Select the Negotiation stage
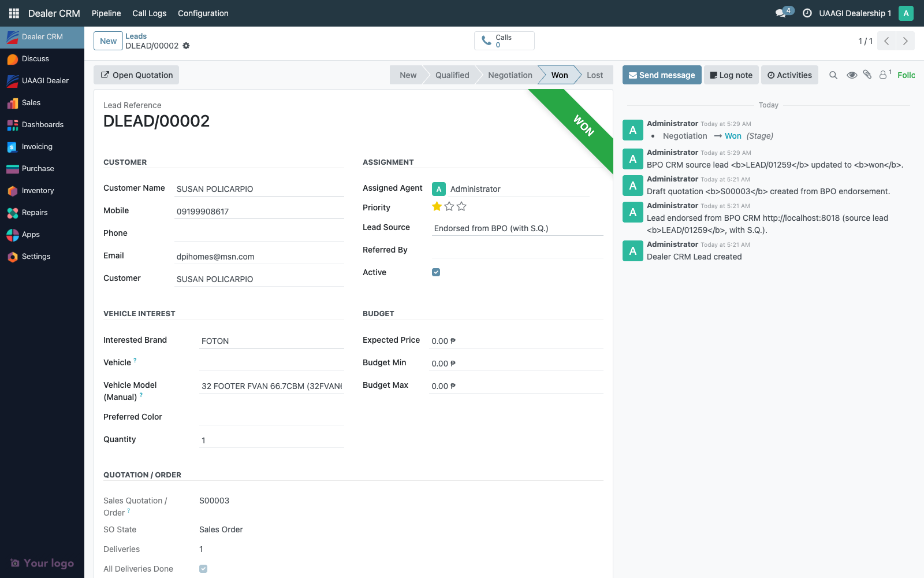 coord(509,75)
